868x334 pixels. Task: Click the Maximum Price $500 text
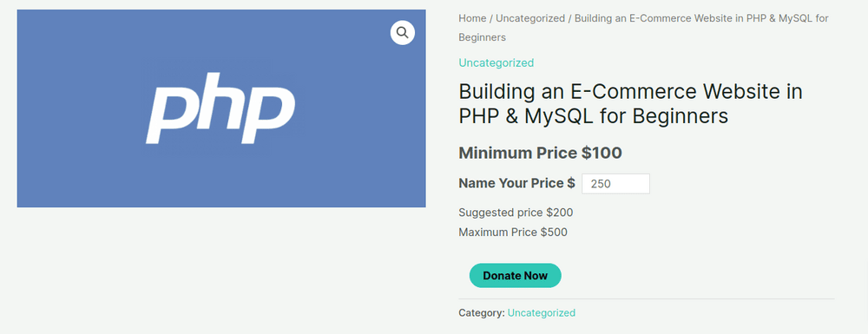513,232
